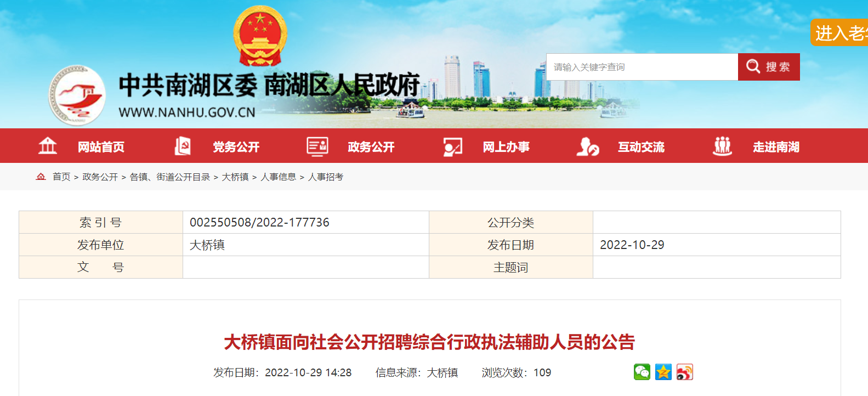Click the red home icon in breadcrumb
Image resolution: width=868 pixels, height=396 pixels.
coord(41,177)
